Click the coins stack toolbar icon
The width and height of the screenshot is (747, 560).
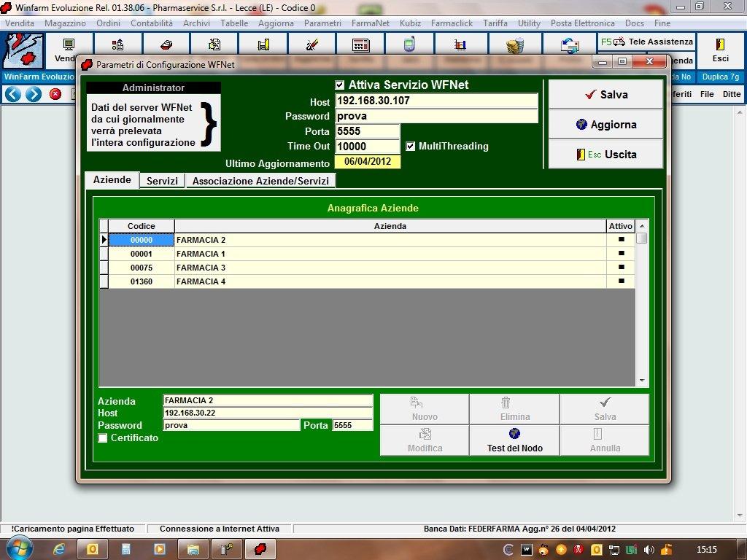(x=515, y=45)
